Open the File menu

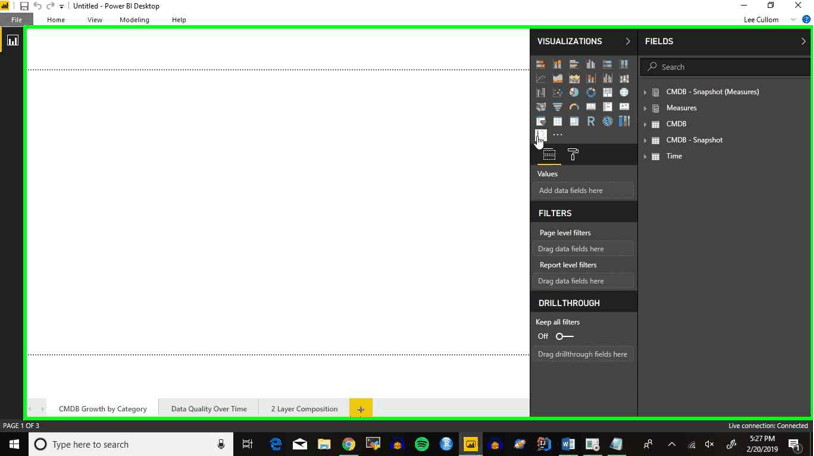pos(17,20)
